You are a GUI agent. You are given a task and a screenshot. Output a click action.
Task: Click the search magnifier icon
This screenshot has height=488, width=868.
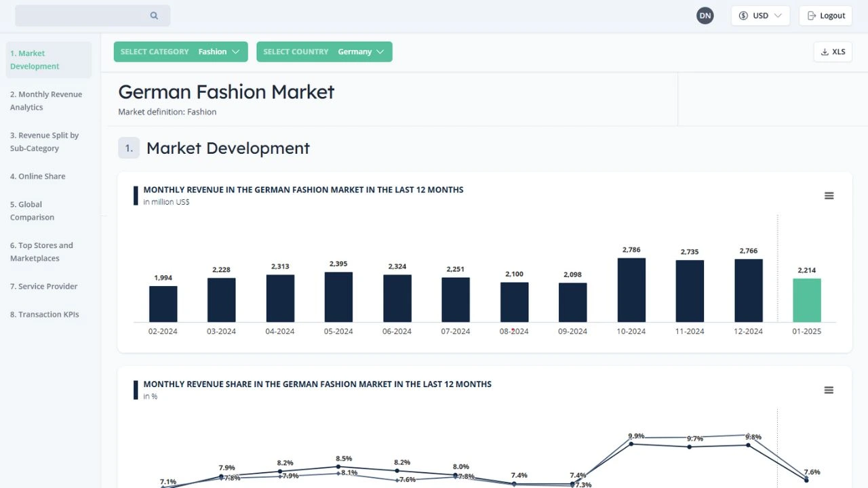coord(154,15)
